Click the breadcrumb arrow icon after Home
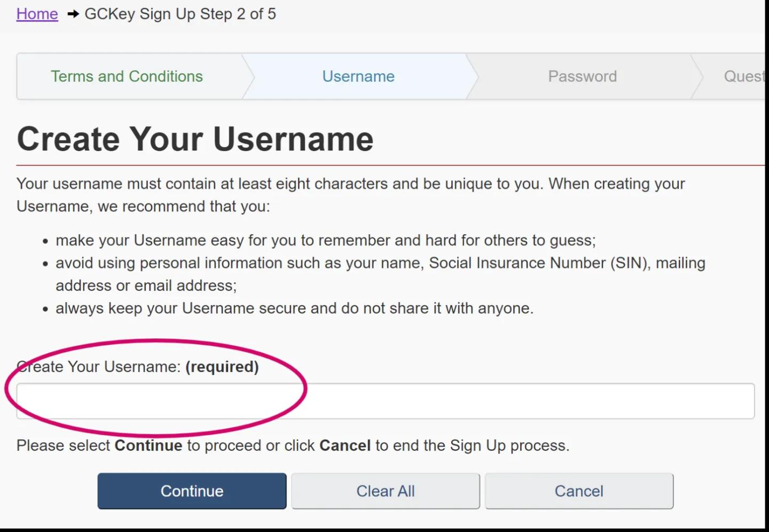This screenshot has height=532, width=769. pos(73,14)
